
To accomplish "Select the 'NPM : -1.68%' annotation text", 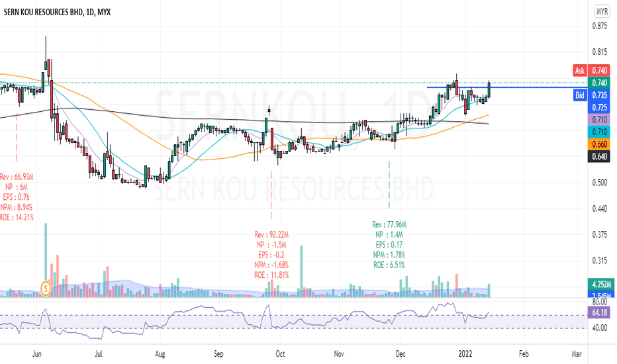I will [x=271, y=265].
